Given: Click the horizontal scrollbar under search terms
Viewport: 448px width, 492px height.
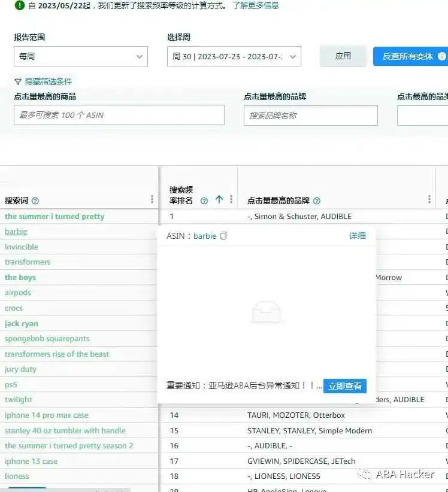Looking at the screenshot, I should tap(66, 490).
